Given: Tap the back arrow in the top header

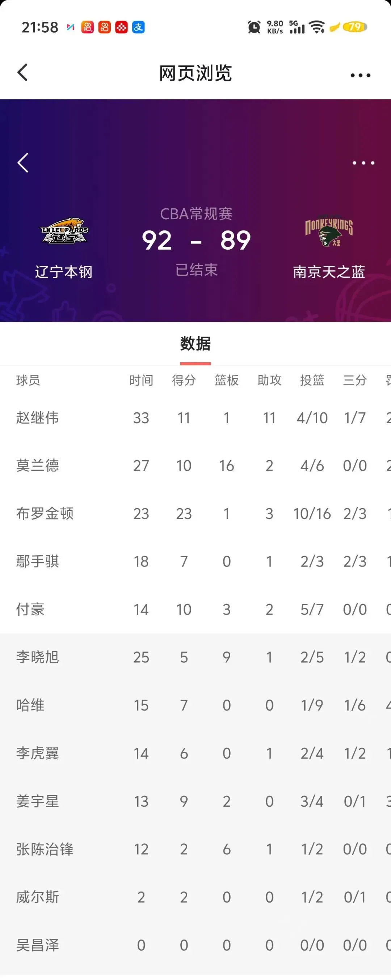Looking at the screenshot, I should pos(23,72).
